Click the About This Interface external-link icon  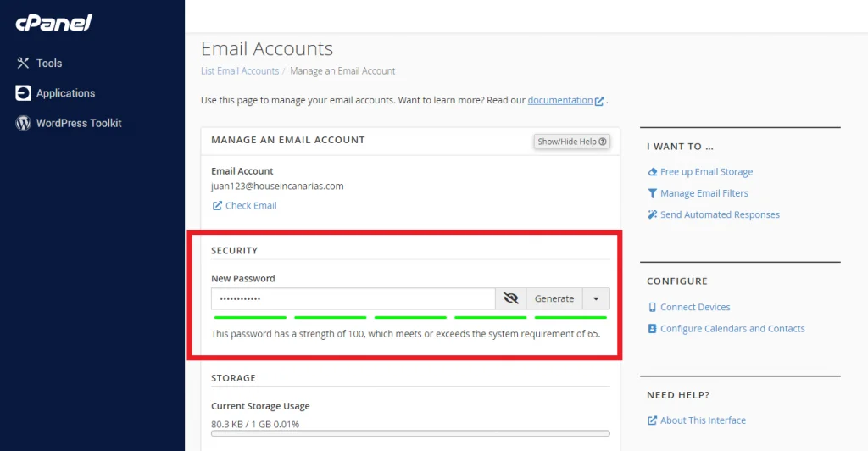[x=652, y=420]
